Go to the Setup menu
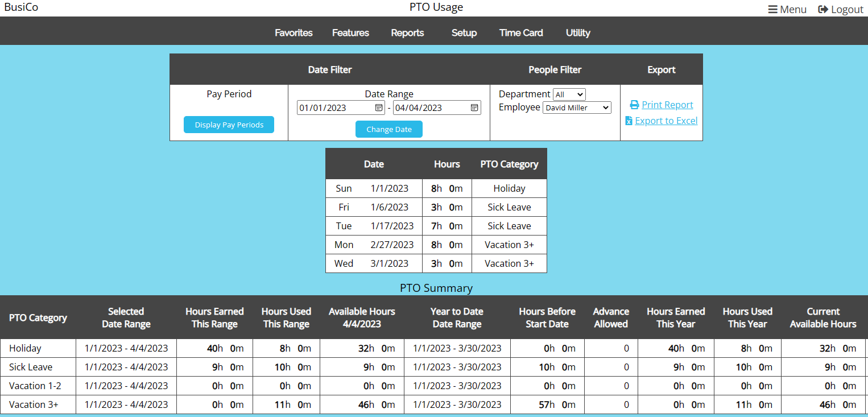 (x=464, y=33)
